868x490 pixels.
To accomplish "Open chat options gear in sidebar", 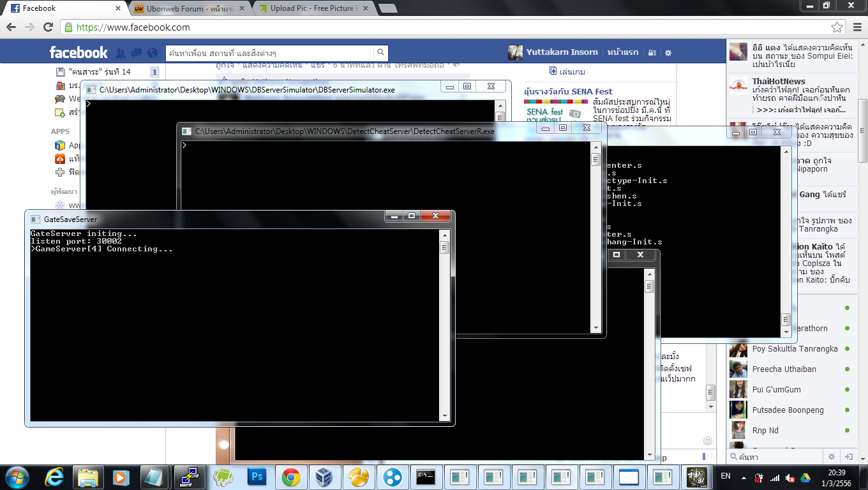I will 832,457.
